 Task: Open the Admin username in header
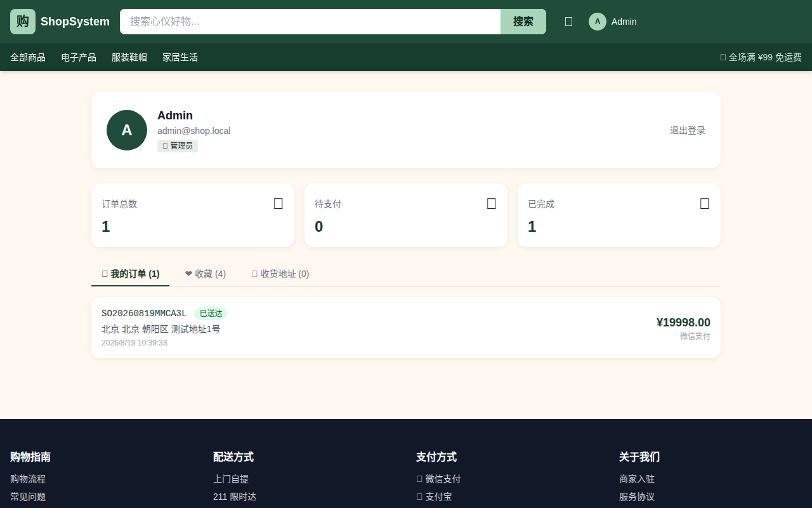pyautogui.click(x=624, y=22)
